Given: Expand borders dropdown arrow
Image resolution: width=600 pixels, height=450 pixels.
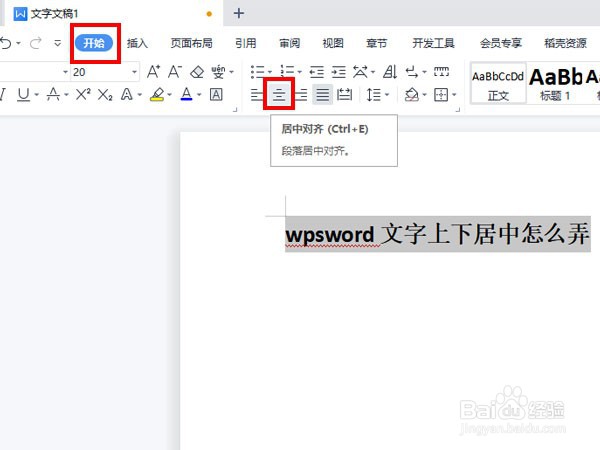Looking at the screenshot, I should point(454,95).
